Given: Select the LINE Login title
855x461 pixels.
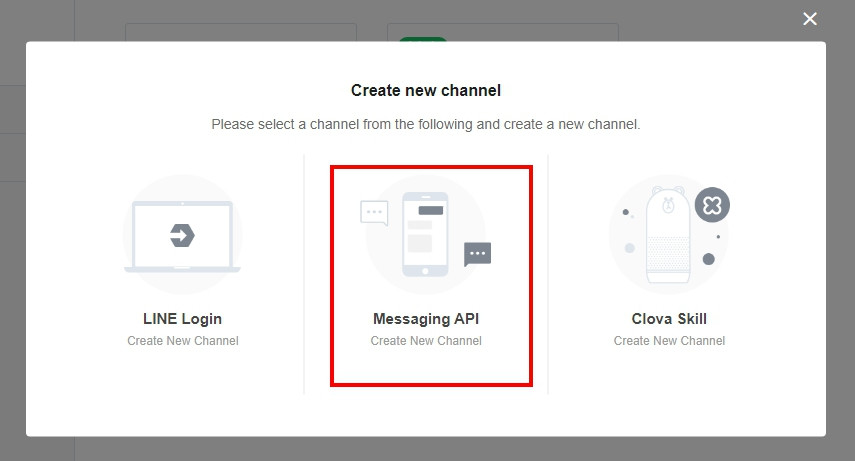Looking at the screenshot, I should click(x=182, y=319).
